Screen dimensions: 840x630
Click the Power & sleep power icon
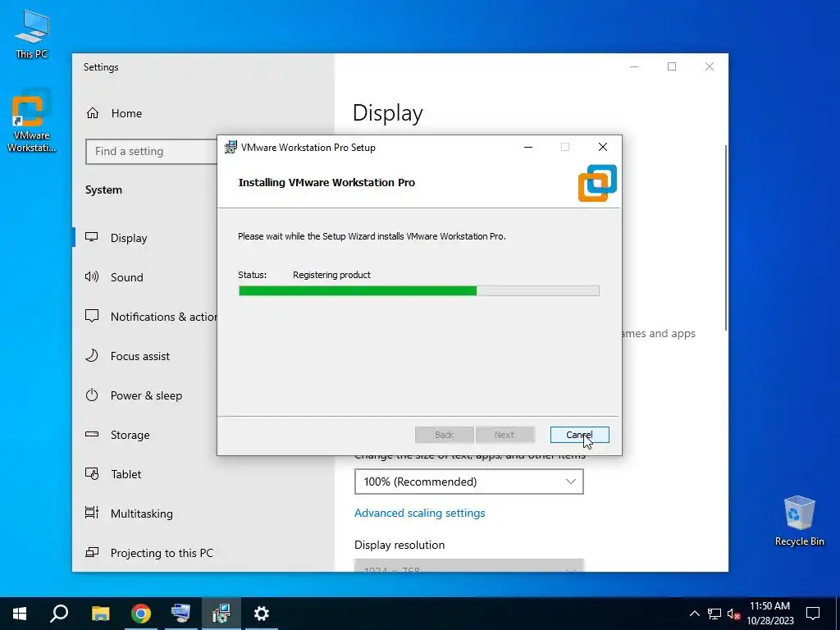tap(92, 395)
